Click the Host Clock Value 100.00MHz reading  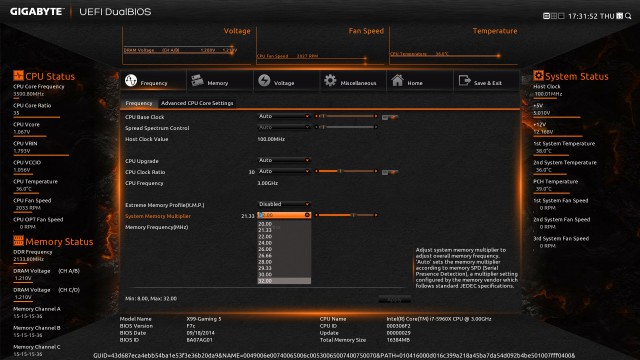[271, 139]
